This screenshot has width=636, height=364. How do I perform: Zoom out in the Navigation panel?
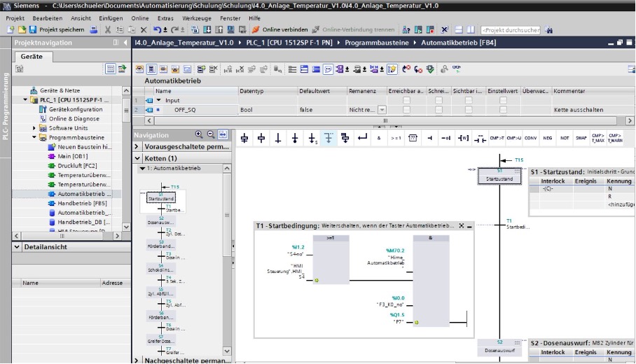[211, 134]
